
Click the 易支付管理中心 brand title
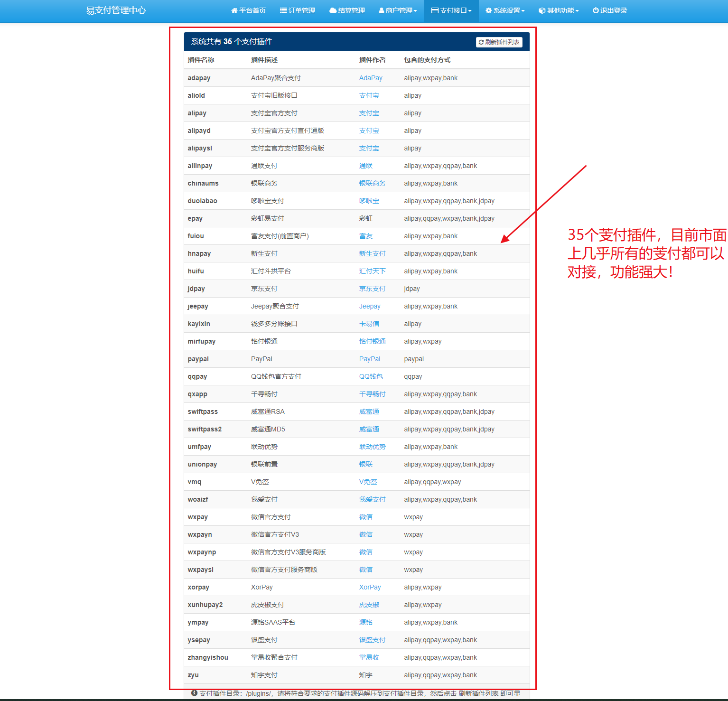(x=116, y=10)
